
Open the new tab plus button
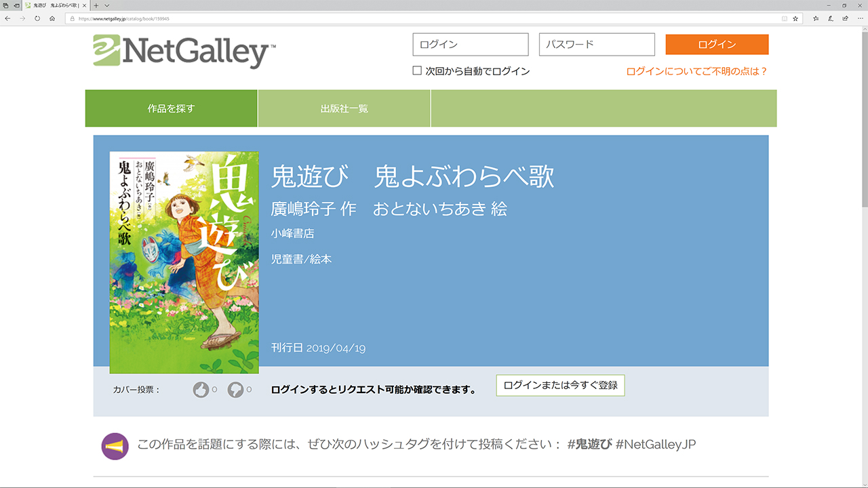tap(96, 5)
